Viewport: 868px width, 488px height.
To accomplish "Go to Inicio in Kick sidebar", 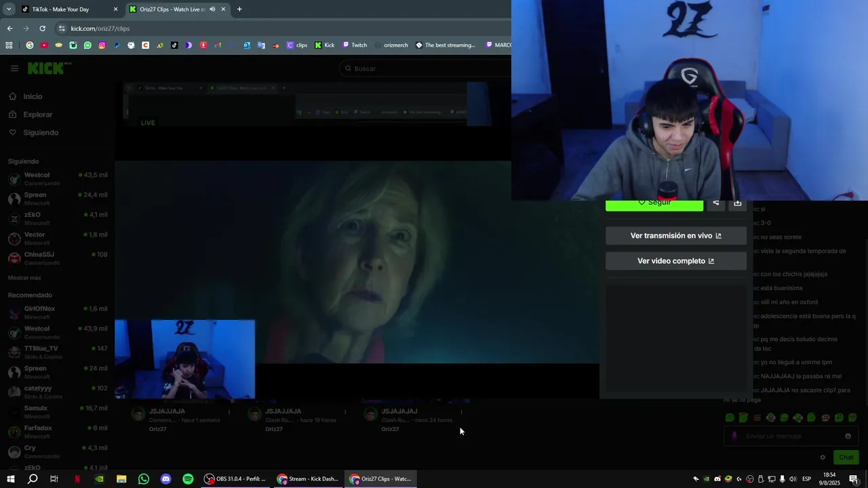I will [x=26, y=96].
